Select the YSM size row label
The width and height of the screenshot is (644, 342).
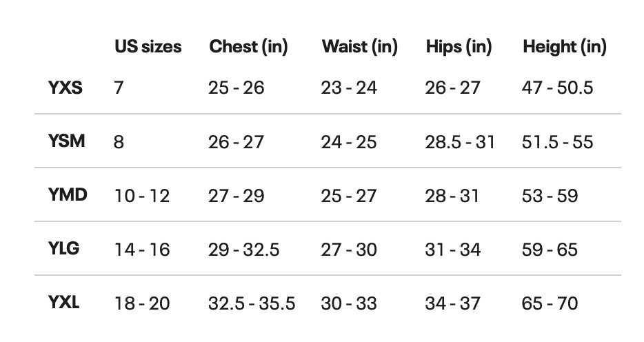[66, 141]
